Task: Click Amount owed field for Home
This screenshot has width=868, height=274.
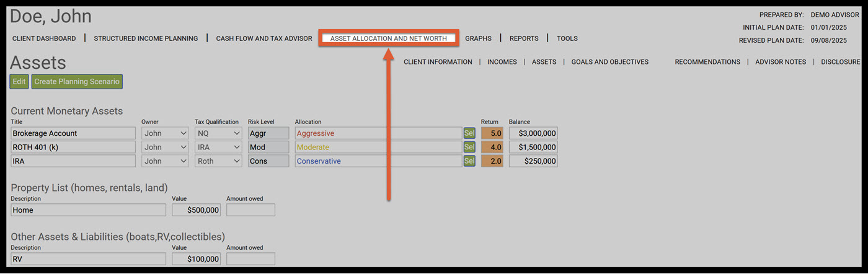Action: (251, 210)
